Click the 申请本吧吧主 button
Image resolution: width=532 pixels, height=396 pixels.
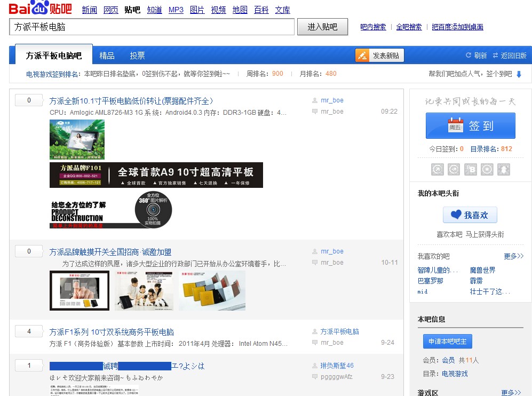tap(448, 342)
